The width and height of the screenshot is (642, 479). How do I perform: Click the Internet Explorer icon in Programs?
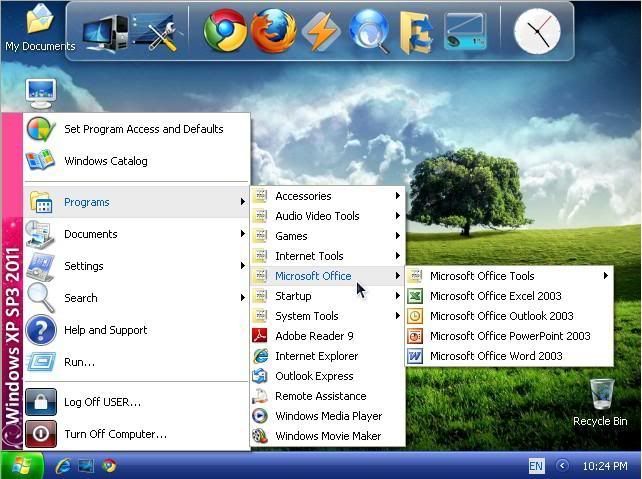pyautogui.click(x=260, y=356)
